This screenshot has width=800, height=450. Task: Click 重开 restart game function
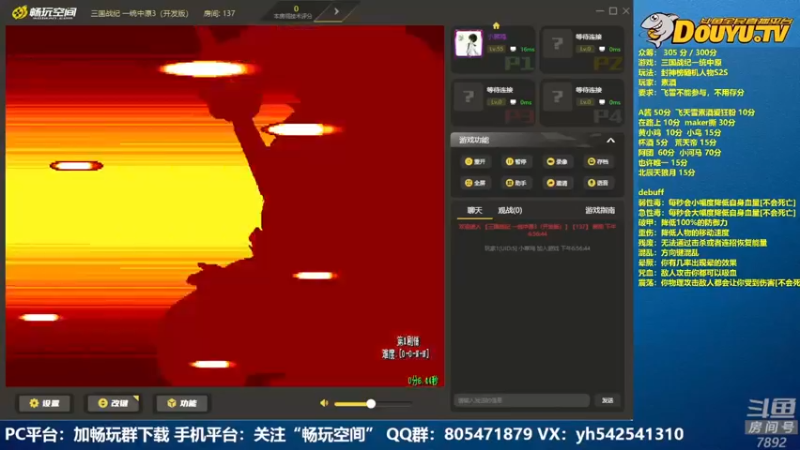pyautogui.click(x=475, y=161)
